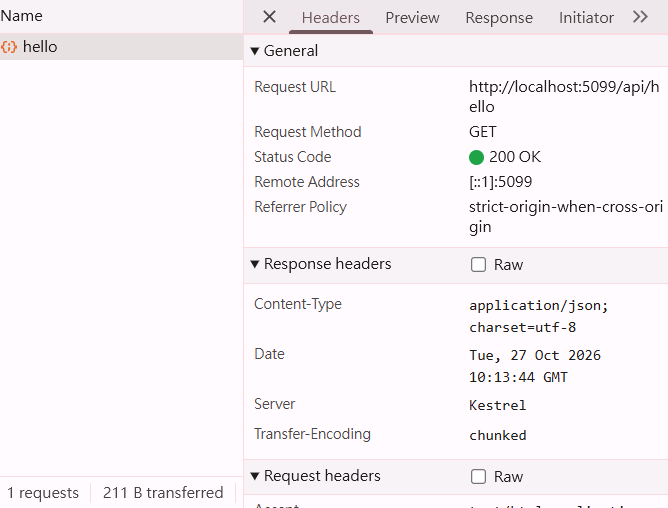Click the Request URL value text

click(x=564, y=96)
